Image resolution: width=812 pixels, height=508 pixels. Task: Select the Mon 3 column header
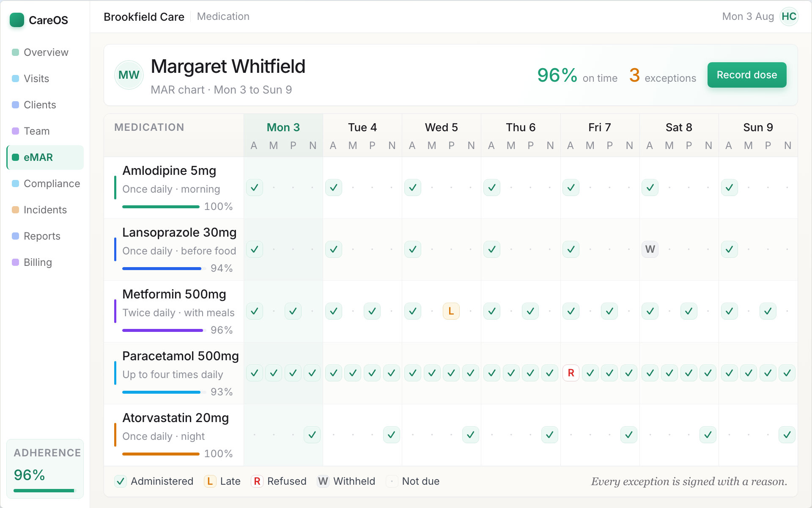283,127
